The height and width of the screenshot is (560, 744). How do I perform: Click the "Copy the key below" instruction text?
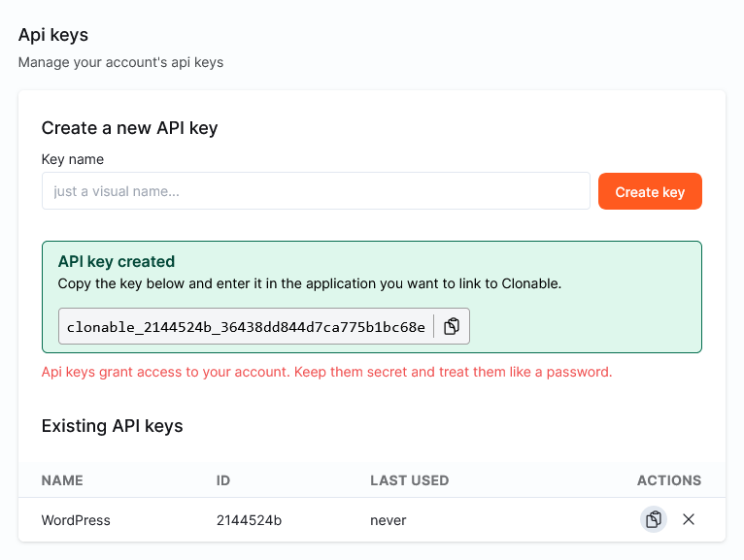pos(309,283)
